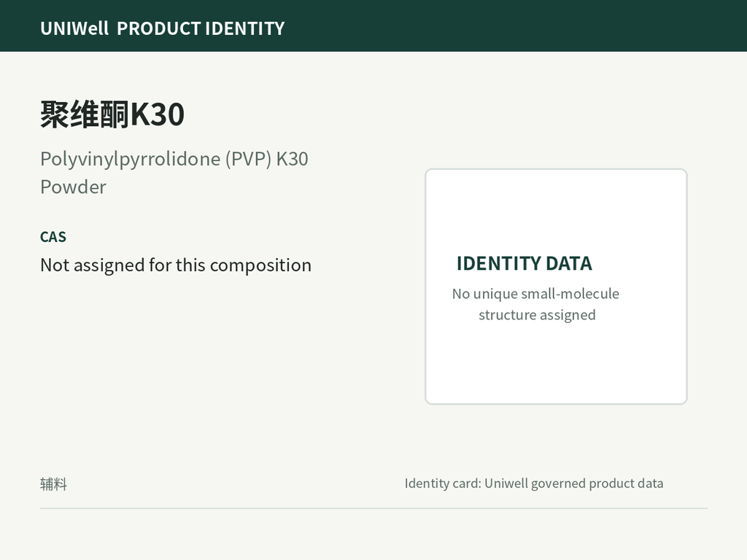Click 'PRODUCT IDENTITY' in the header
The width and height of the screenshot is (747, 560).
pyautogui.click(x=201, y=28)
